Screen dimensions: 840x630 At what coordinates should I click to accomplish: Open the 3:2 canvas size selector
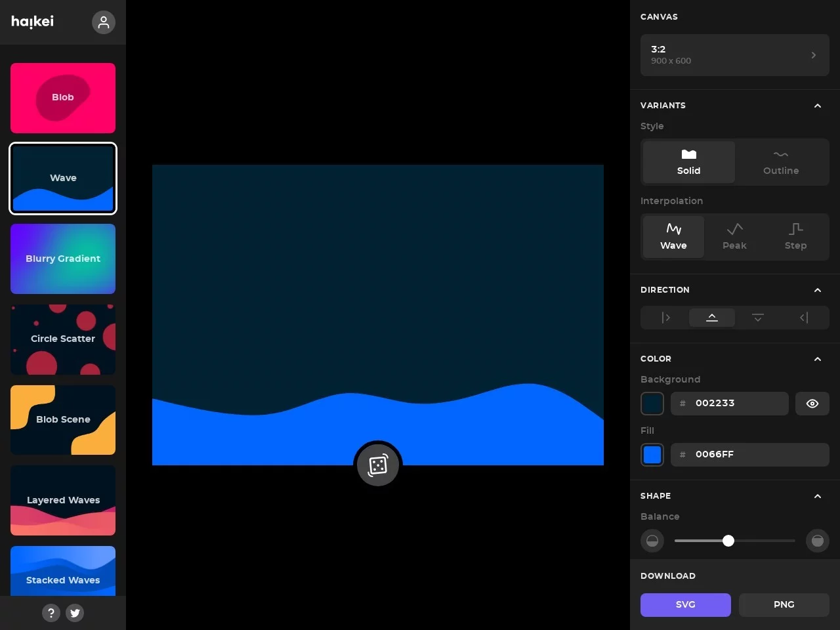coord(734,55)
